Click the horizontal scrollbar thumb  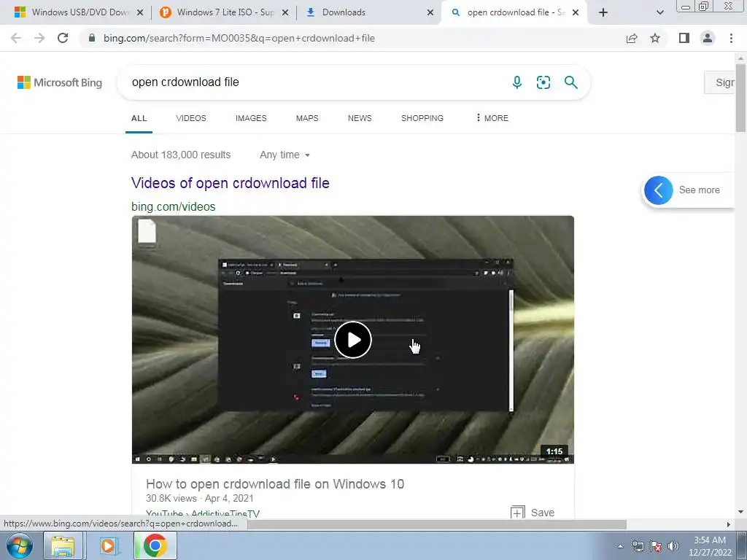(437, 524)
